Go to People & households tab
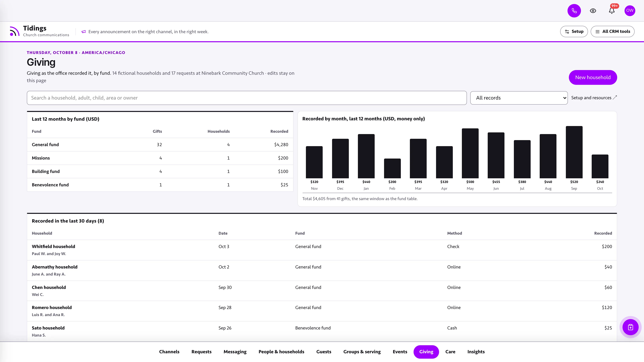The image size is (644, 362). [281, 352]
